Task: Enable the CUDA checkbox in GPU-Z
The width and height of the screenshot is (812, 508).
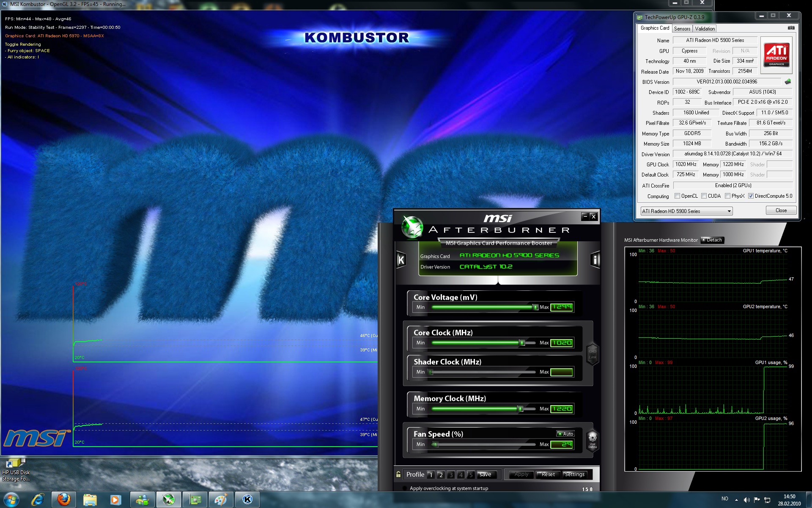Action: [x=704, y=196]
